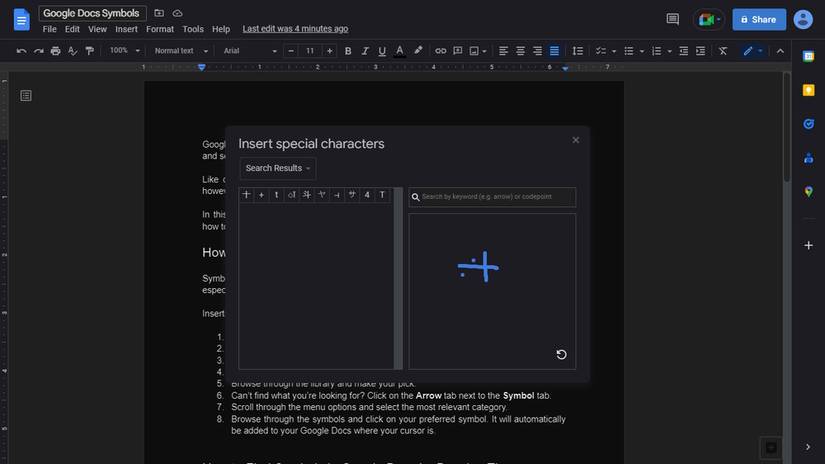Open the comment history icon
The height and width of the screenshot is (464, 825).
pyautogui.click(x=672, y=19)
